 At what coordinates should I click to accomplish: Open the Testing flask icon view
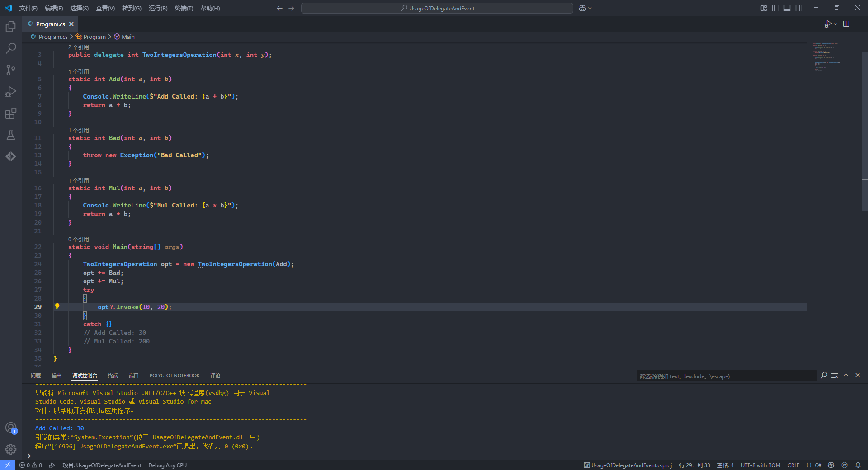[11, 135]
